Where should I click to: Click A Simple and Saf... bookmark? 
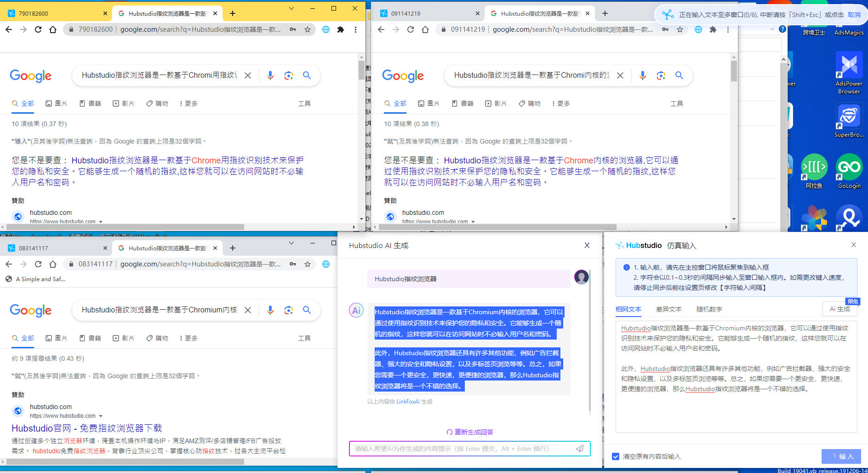36,279
